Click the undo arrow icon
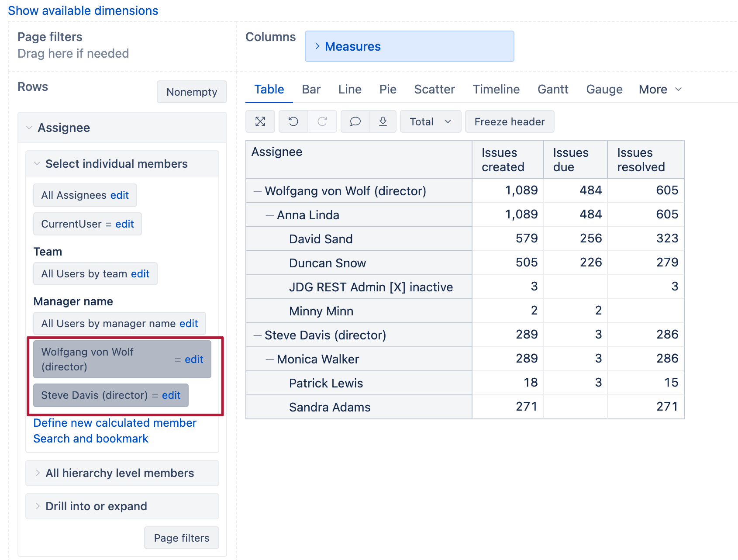Screen dimensions: 738x560 tap(293, 121)
